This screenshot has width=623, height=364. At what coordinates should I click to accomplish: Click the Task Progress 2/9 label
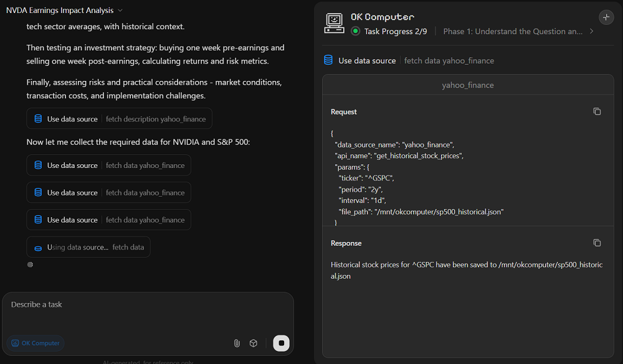click(x=396, y=31)
